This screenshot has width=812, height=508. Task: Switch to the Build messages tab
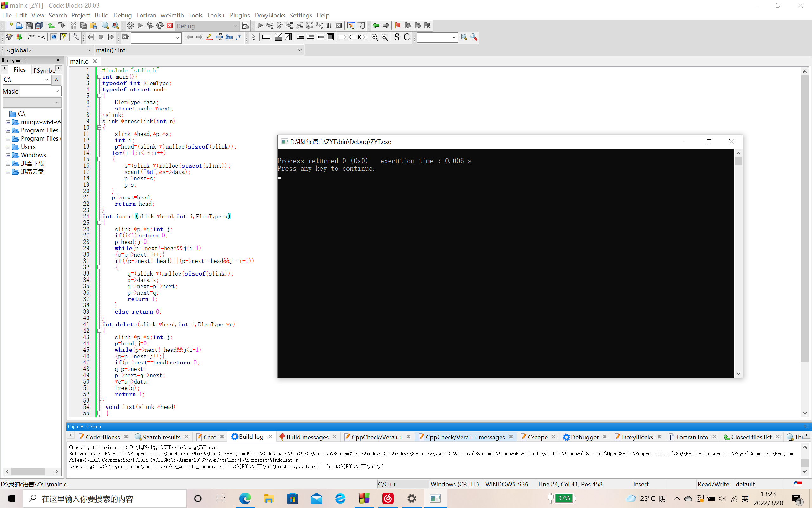coord(307,437)
